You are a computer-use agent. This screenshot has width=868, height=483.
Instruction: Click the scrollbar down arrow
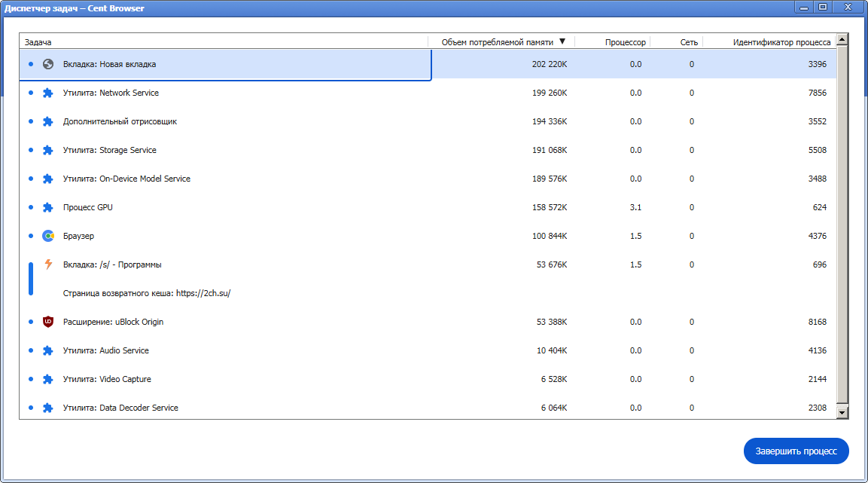(842, 413)
